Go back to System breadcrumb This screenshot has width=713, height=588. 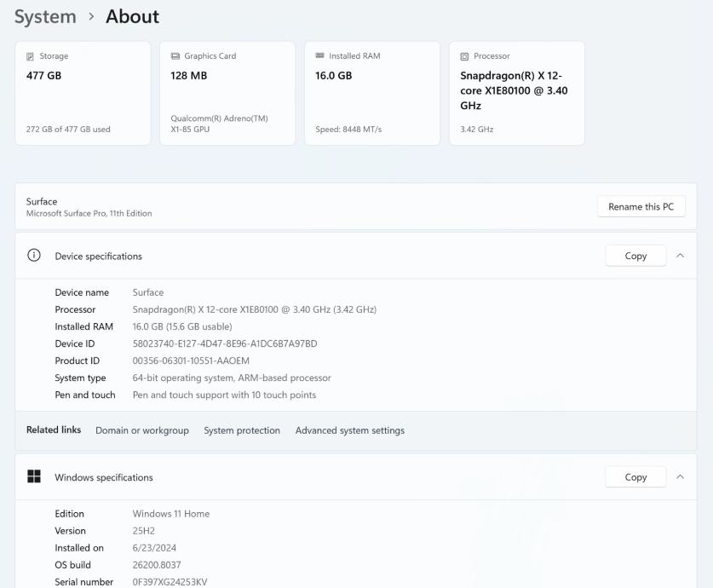tap(45, 16)
